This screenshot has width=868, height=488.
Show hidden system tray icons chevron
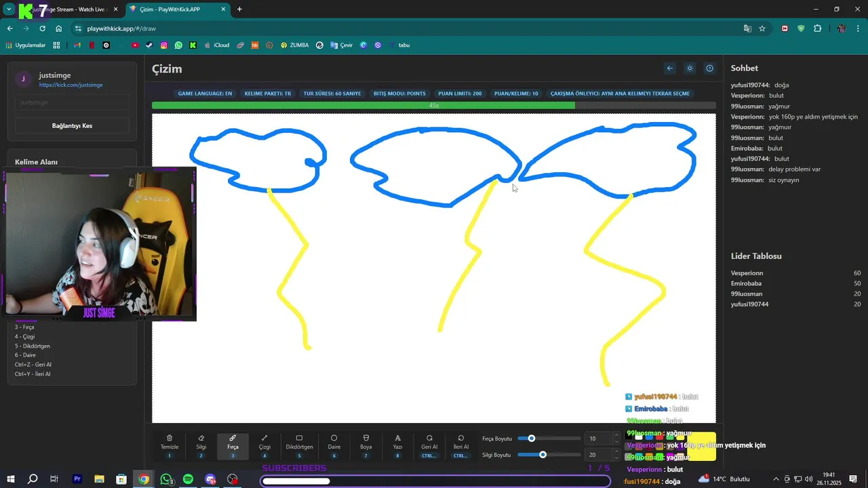(x=776, y=479)
